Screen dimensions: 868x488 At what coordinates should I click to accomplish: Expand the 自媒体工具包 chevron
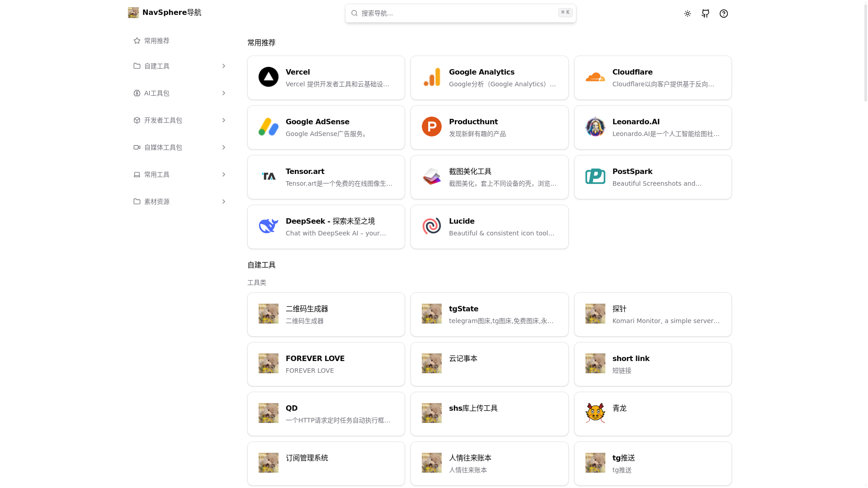point(223,147)
